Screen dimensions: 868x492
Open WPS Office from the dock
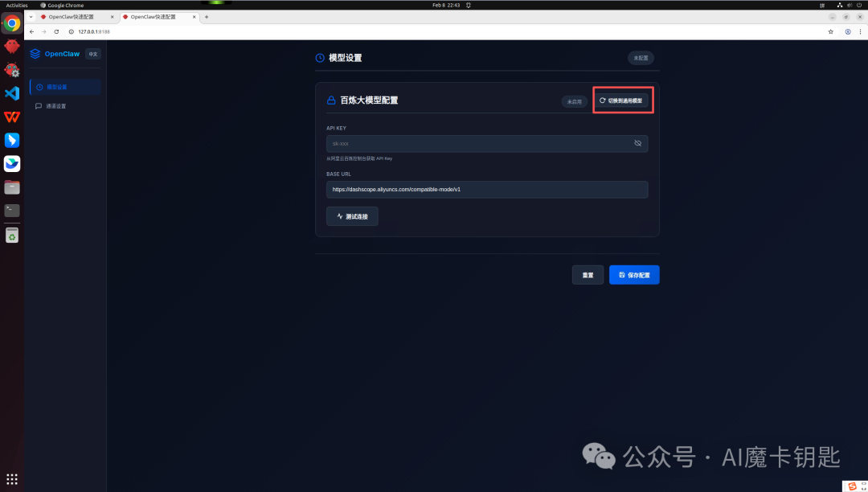tap(11, 117)
